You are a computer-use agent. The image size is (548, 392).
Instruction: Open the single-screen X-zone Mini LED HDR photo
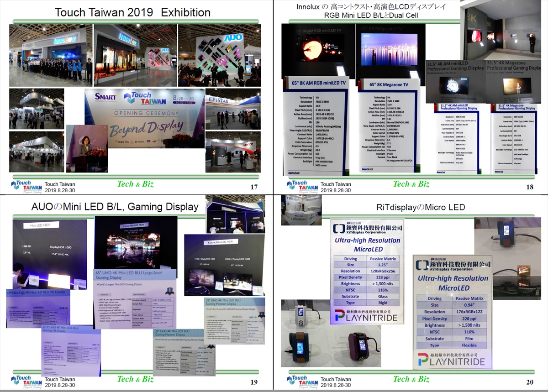(x=136, y=242)
